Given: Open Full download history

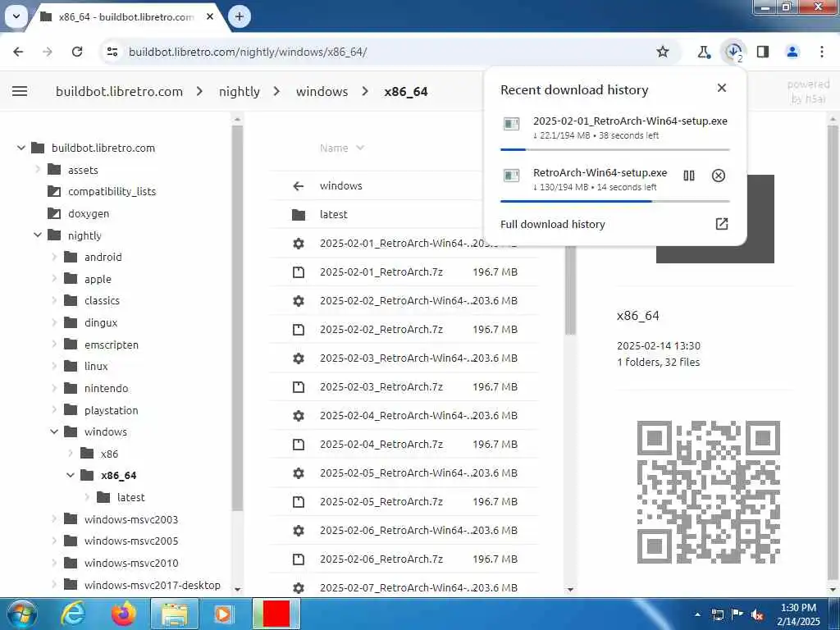Looking at the screenshot, I should (x=552, y=224).
